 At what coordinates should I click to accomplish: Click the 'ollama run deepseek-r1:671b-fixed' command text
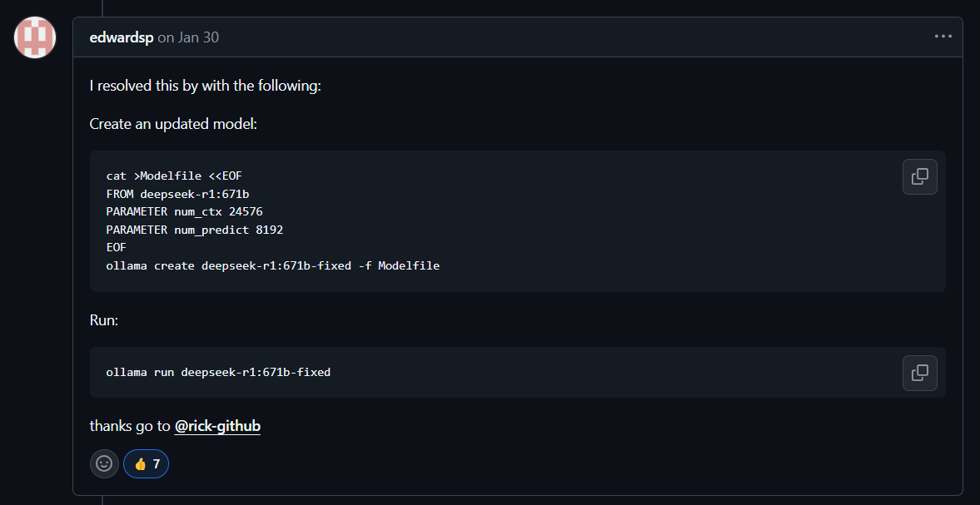pyautogui.click(x=218, y=373)
